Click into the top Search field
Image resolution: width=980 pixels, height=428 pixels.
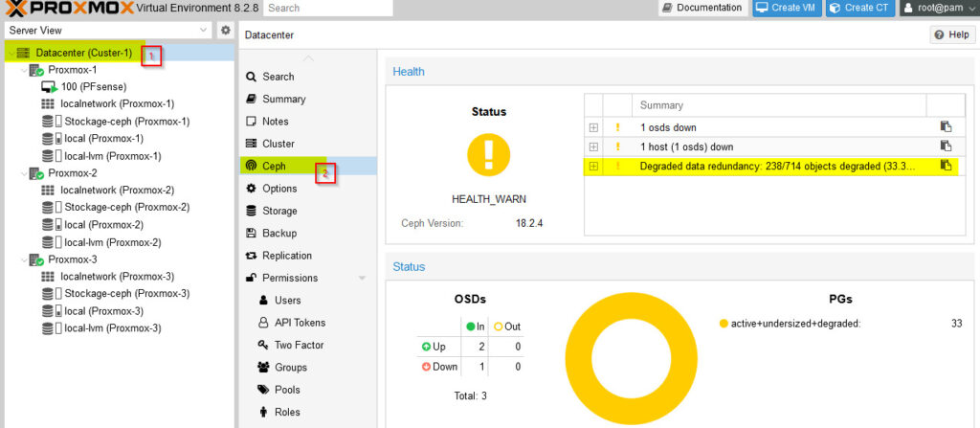coord(328,8)
